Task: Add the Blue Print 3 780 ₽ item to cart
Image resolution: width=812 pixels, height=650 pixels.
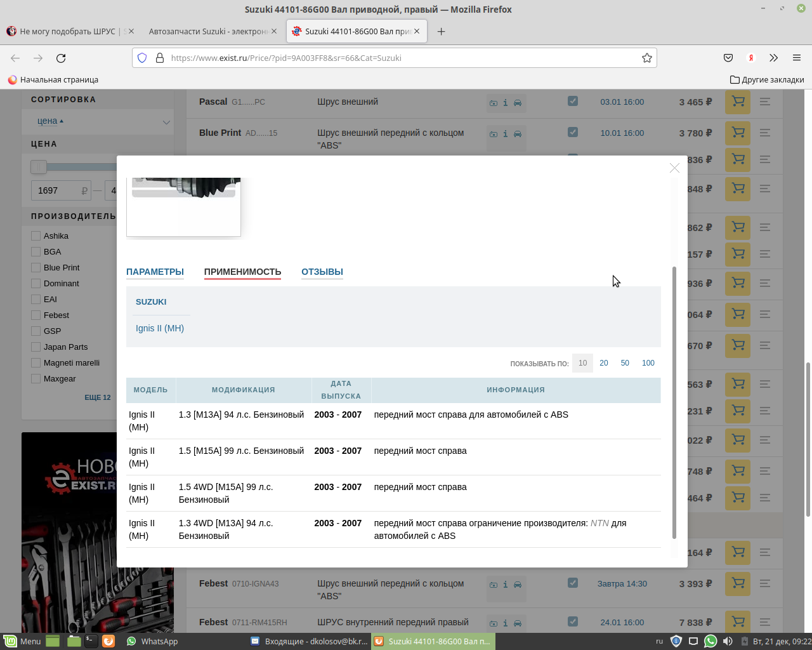Action: pos(738,133)
